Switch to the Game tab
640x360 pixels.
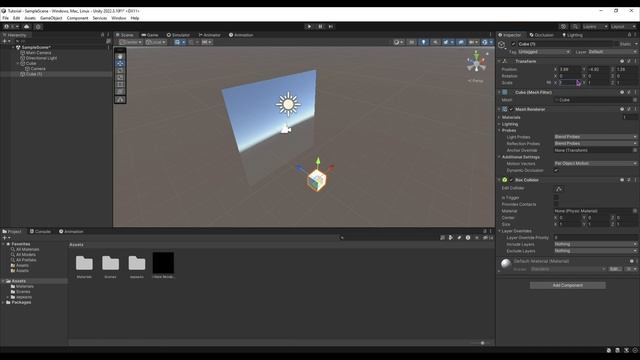click(x=150, y=35)
